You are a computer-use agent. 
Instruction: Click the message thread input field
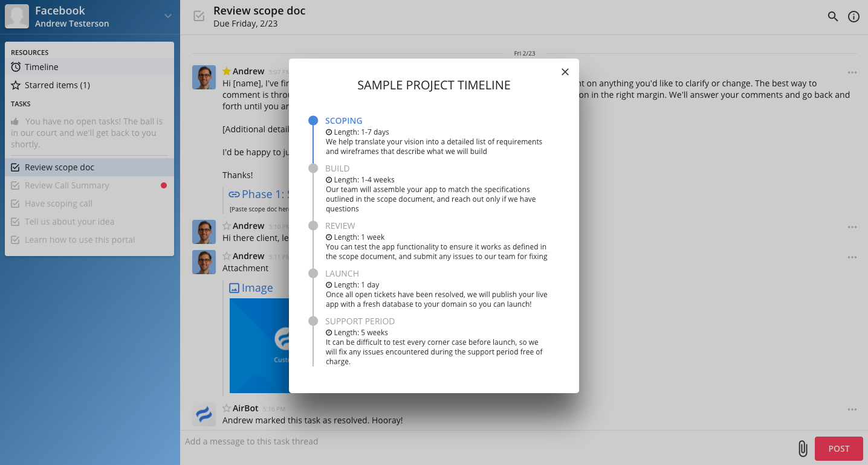[x=484, y=441]
